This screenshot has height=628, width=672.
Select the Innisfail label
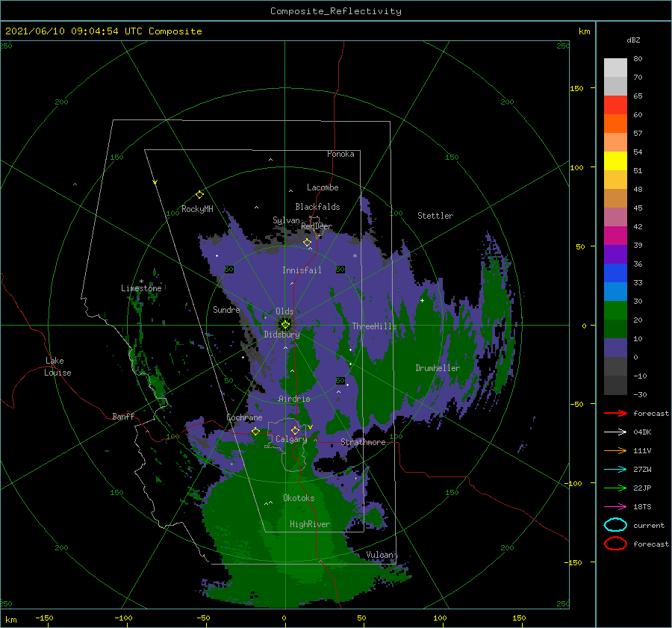[302, 270]
